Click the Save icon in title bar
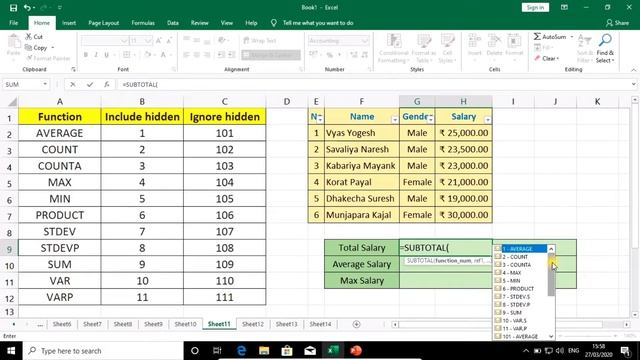Screen dimensions: 640x360 point(13,8)
